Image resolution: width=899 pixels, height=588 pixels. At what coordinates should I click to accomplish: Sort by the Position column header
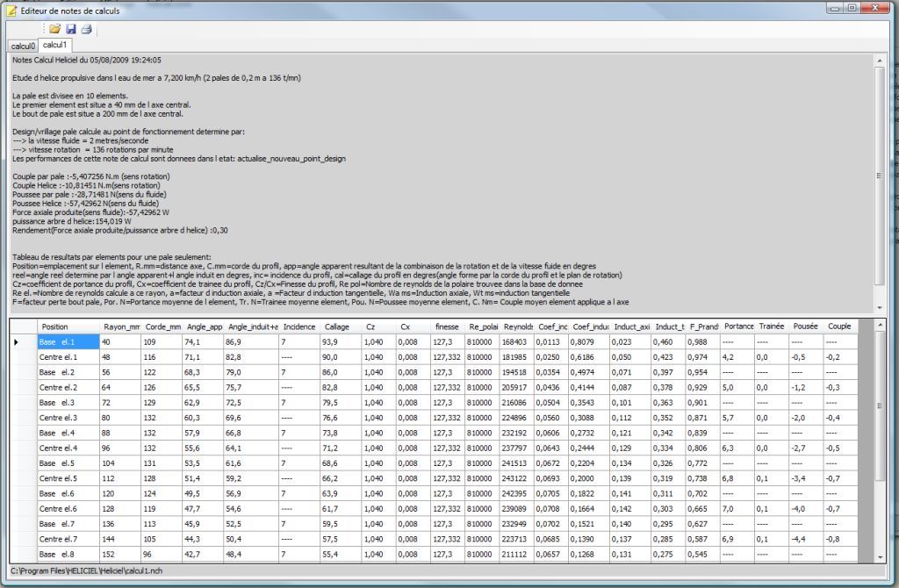[x=68, y=326]
